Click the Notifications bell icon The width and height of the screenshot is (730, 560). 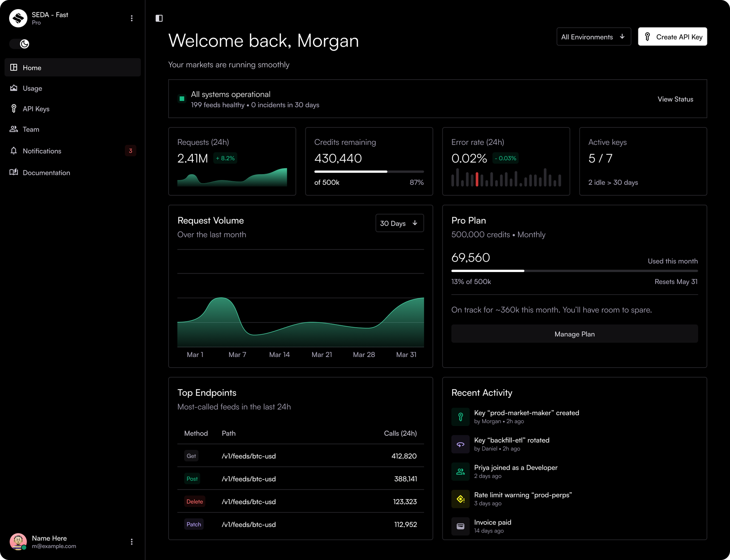14,150
